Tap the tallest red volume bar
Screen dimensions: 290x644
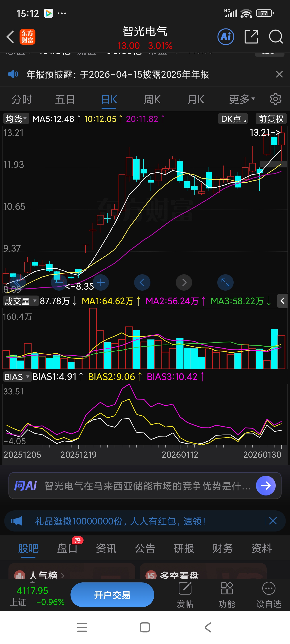coord(93,339)
